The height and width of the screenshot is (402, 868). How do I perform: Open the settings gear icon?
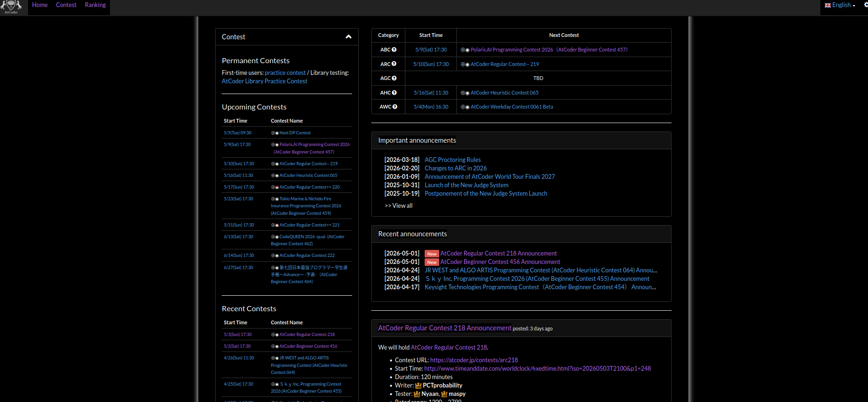866,5
